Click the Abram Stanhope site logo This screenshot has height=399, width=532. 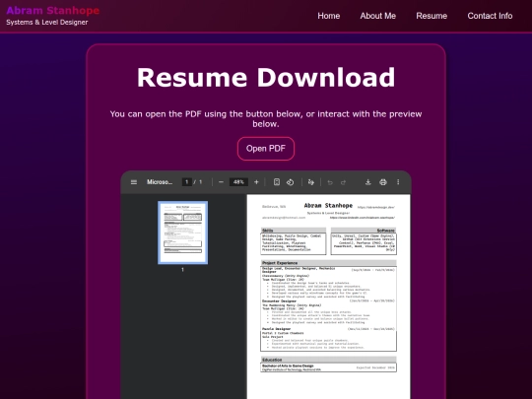pyautogui.click(x=53, y=11)
